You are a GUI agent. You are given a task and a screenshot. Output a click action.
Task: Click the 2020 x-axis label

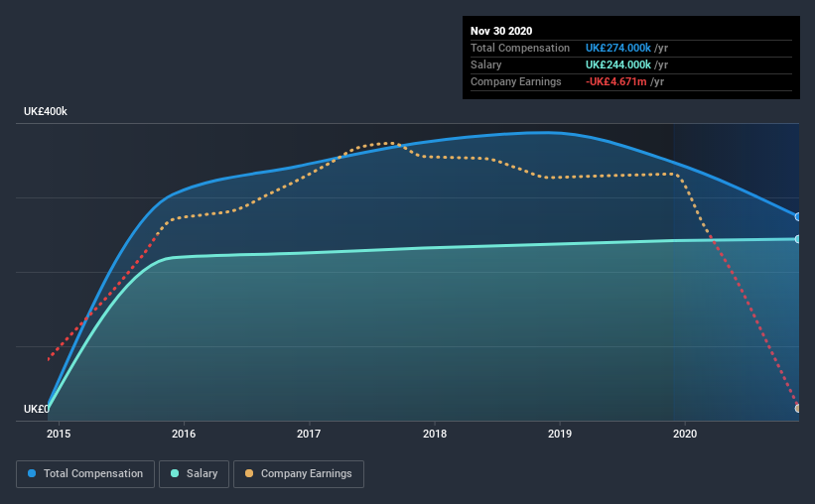click(685, 434)
